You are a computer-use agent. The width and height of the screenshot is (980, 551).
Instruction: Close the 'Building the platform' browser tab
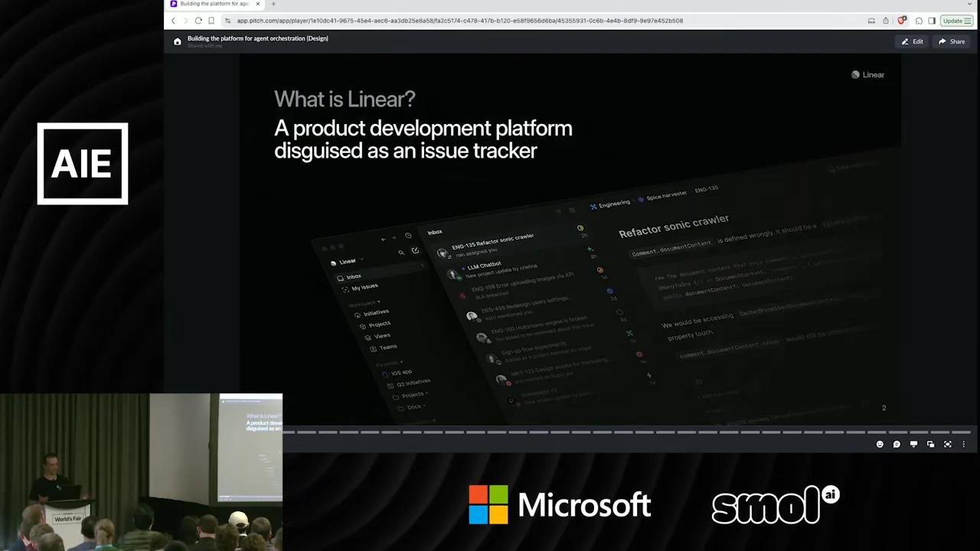point(258,4)
